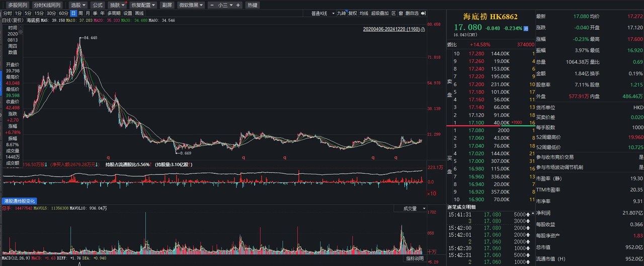Click sell level 10 price 17.280

(476, 53)
